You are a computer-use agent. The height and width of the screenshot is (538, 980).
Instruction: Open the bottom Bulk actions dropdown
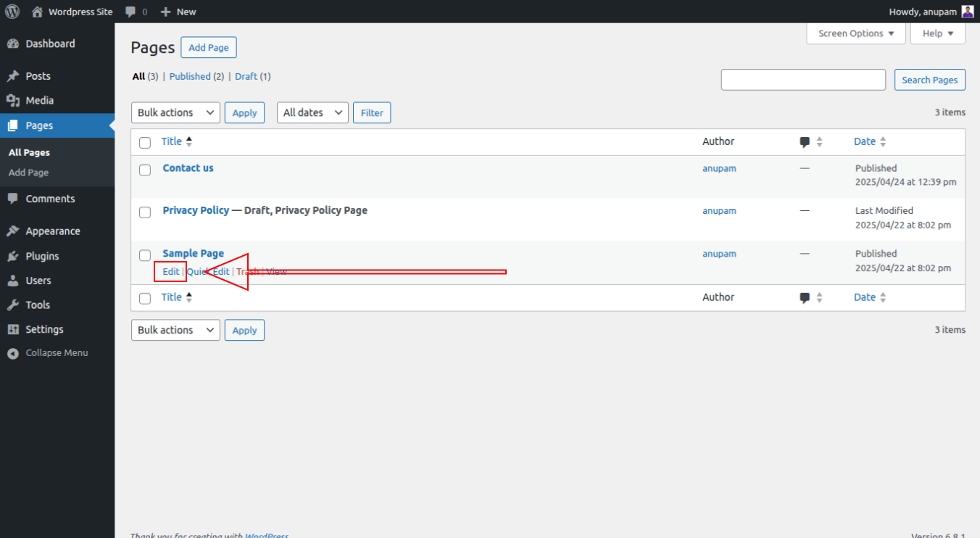coord(175,330)
